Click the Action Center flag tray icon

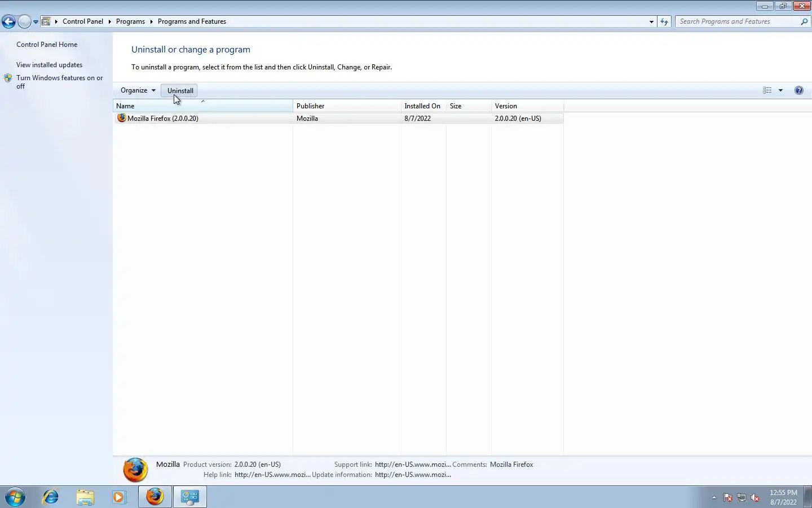coord(728,498)
